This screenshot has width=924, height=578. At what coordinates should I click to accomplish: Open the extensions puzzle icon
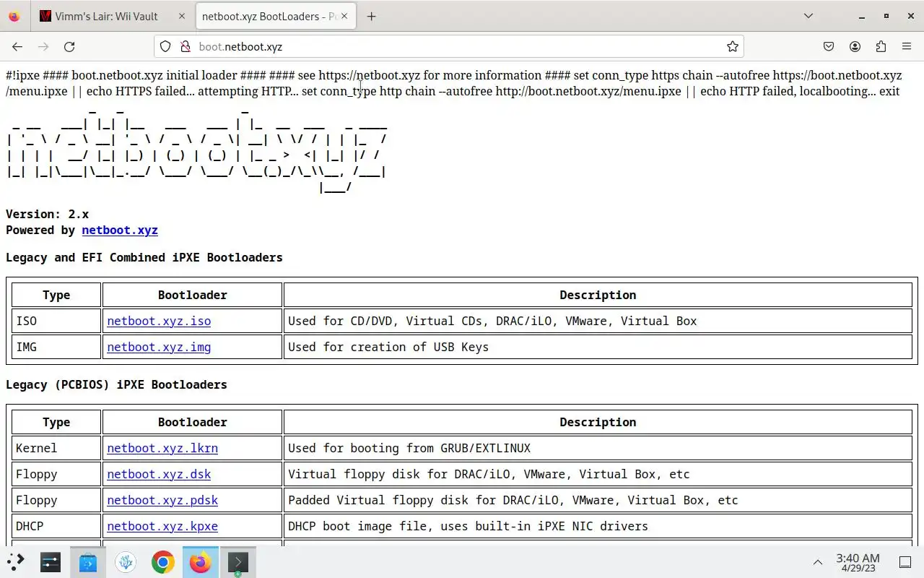pos(881,46)
